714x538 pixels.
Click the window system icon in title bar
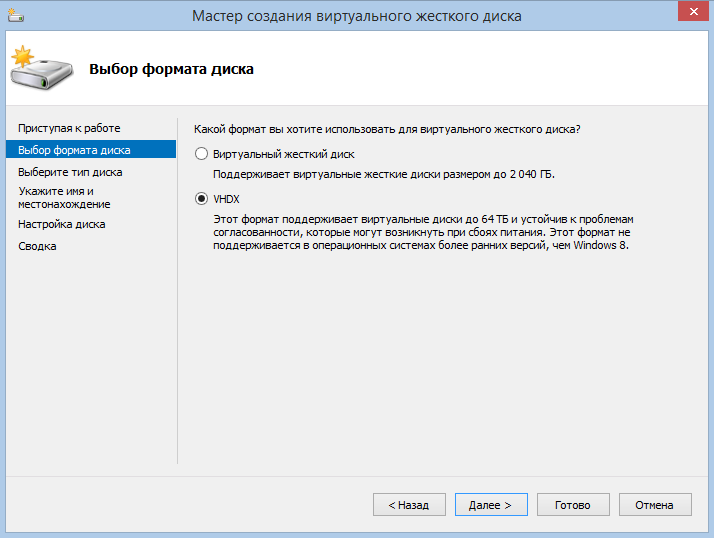pos(16,15)
